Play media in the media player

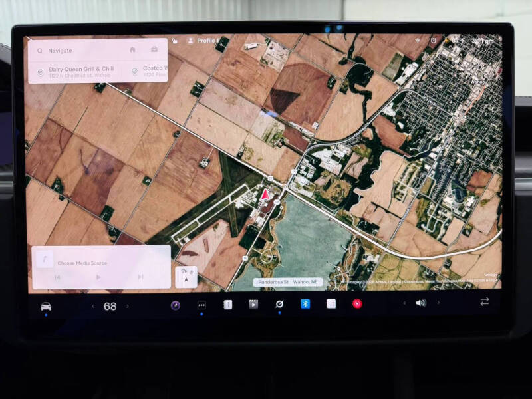(98, 277)
